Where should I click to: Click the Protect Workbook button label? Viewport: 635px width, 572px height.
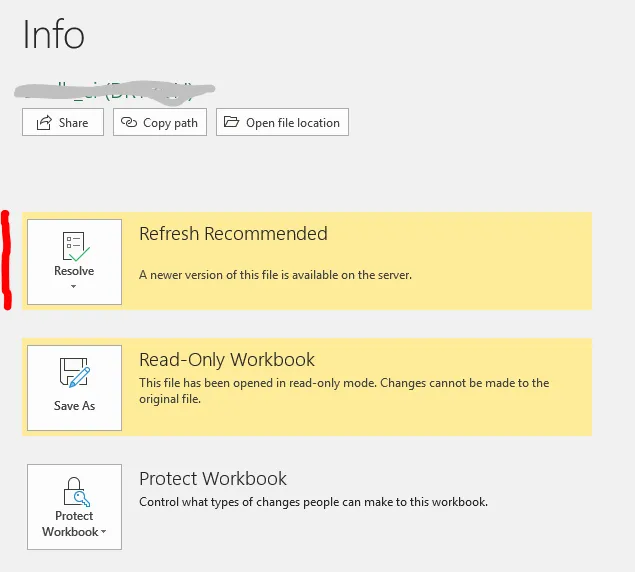coord(71,524)
